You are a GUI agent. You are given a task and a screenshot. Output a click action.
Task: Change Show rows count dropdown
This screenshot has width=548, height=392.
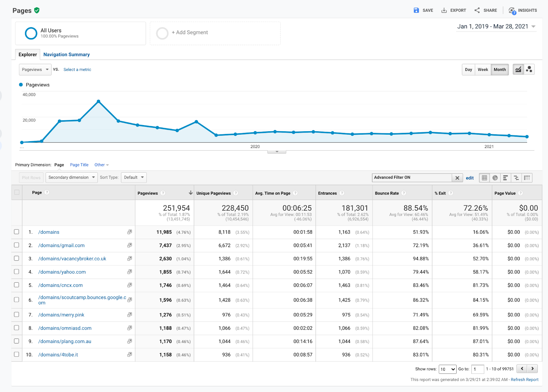(448, 369)
